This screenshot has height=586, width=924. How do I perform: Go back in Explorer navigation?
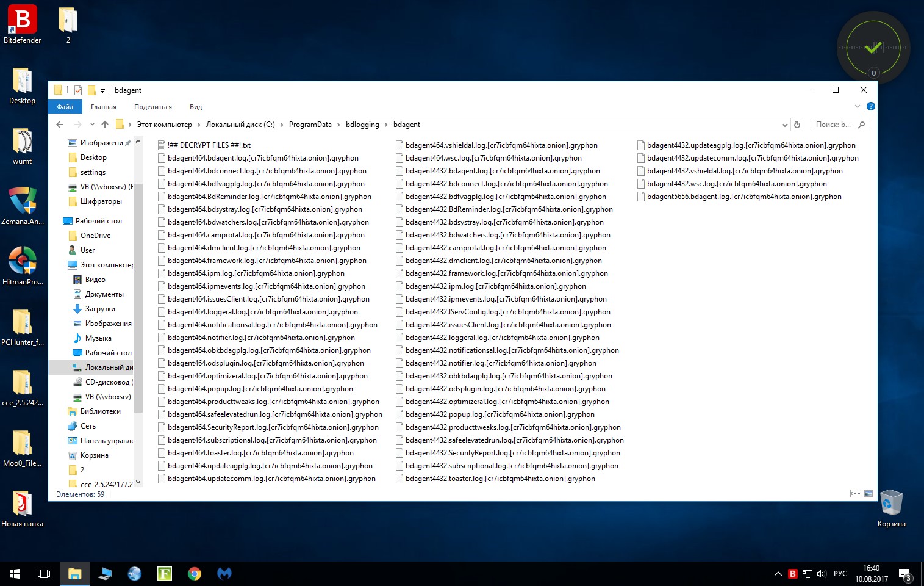pos(60,125)
